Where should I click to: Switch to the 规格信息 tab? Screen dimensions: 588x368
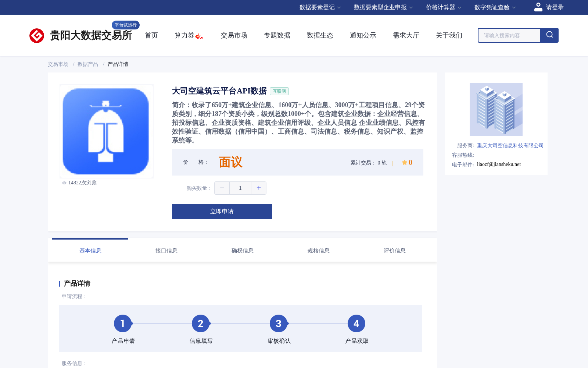tap(319, 251)
